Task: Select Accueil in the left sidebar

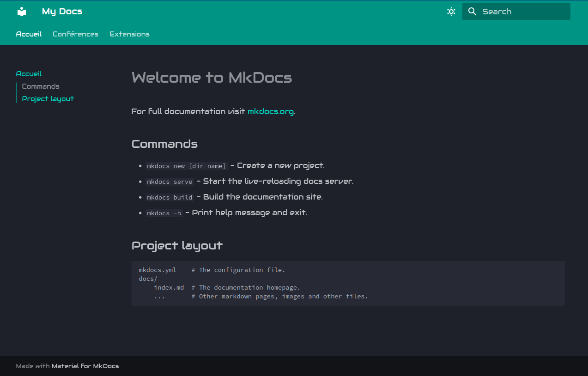Action: [x=29, y=74]
